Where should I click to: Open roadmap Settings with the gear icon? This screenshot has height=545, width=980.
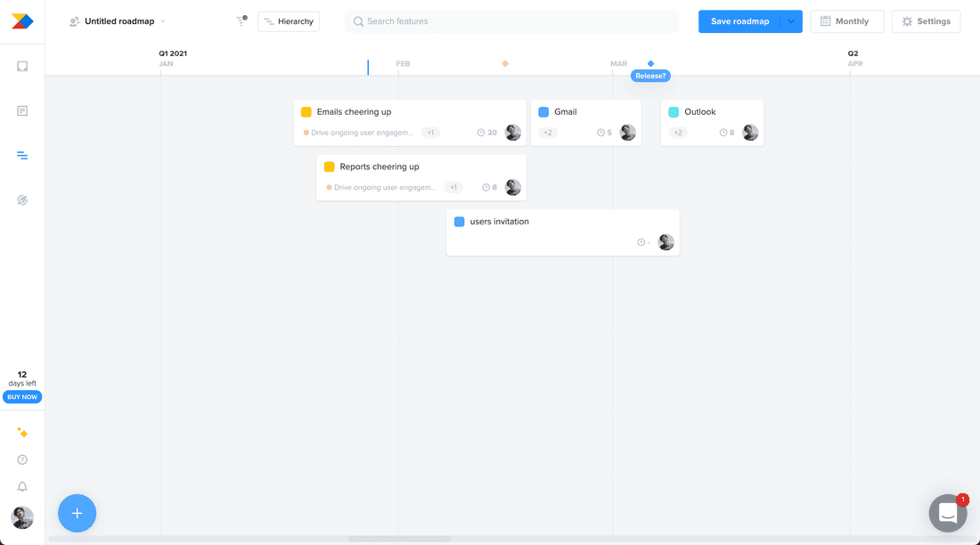click(x=926, y=20)
